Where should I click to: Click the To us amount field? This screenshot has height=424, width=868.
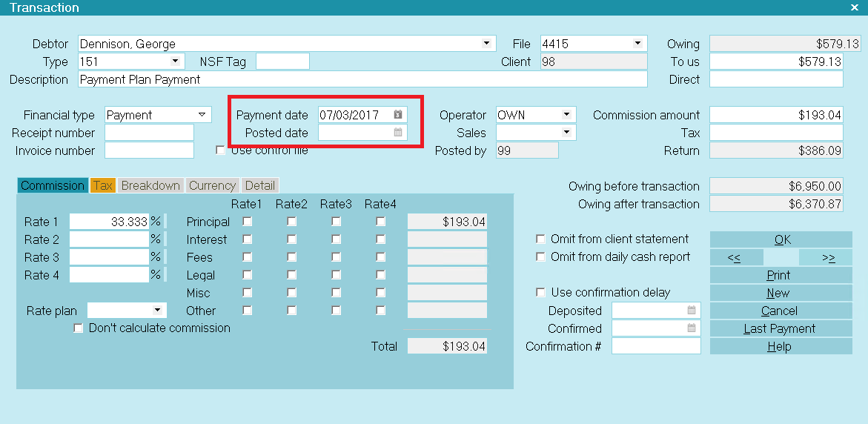(776, 62)
